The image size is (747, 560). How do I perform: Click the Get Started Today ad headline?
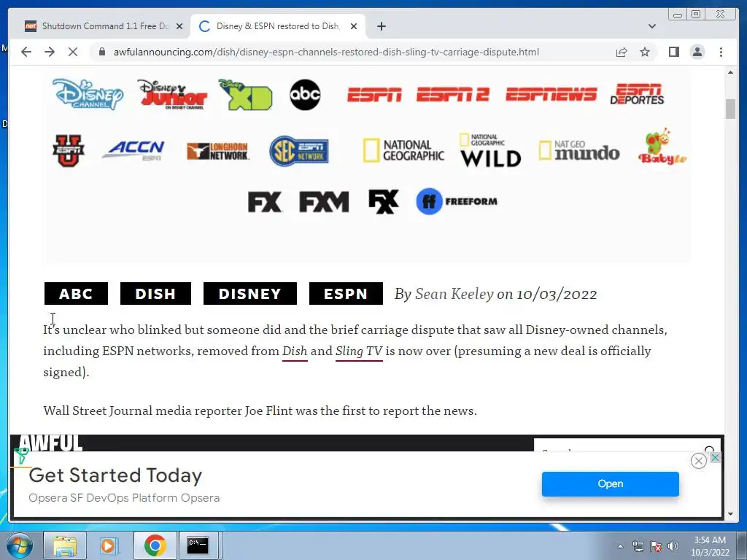click(x=116, y=475)
